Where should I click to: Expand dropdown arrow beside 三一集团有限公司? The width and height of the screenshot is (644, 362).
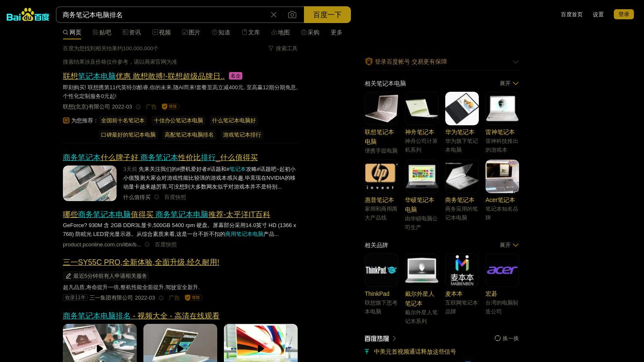161,298
